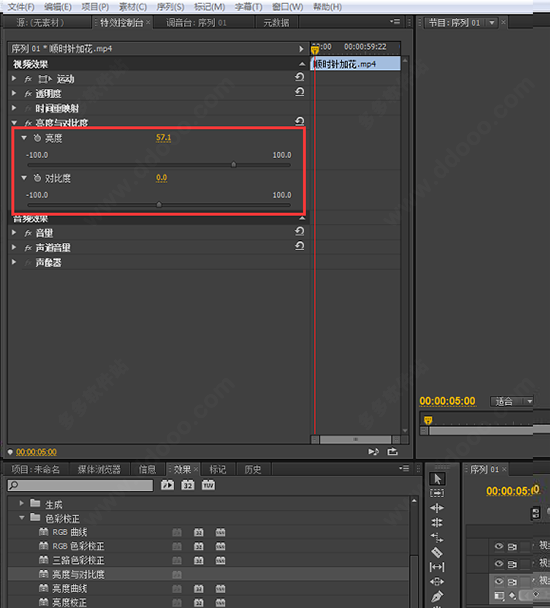Expand the 运动 effect properties

pyautogui.click(x=14, y=78)
